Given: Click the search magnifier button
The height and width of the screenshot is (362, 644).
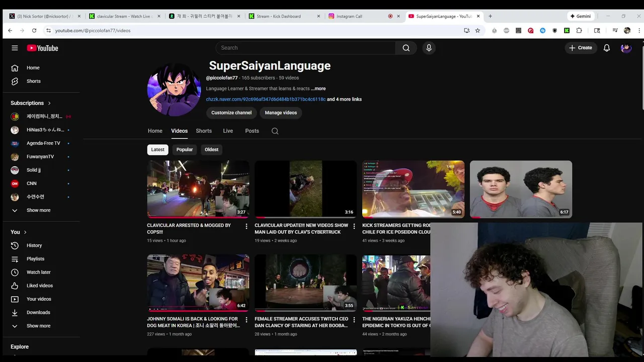Looking at the screenshot, I should tap(406, 48).
